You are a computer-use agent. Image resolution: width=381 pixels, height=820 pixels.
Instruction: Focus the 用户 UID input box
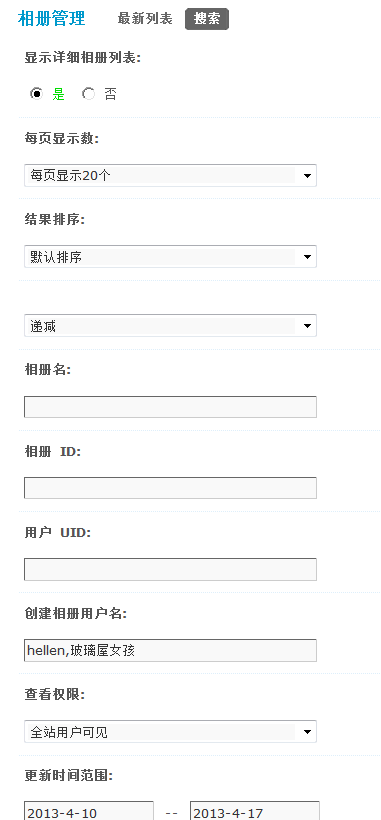(170, 569)
